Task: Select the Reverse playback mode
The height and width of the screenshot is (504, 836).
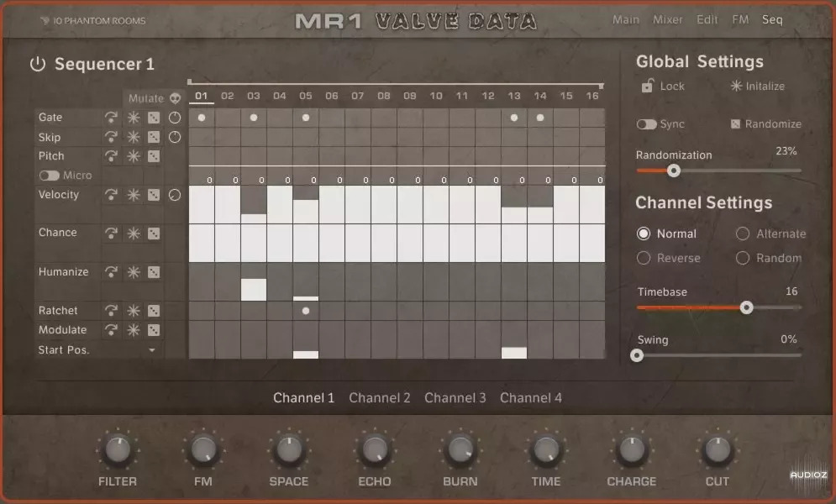Action: point(644,258)
